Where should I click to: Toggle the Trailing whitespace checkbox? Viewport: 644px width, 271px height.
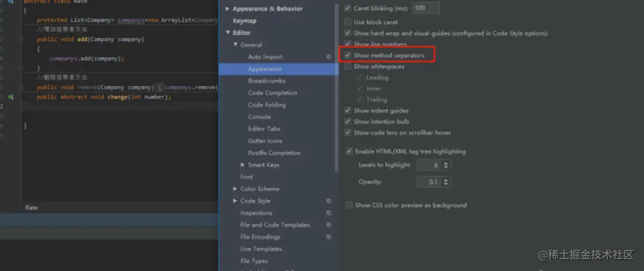tap(361, 100)
